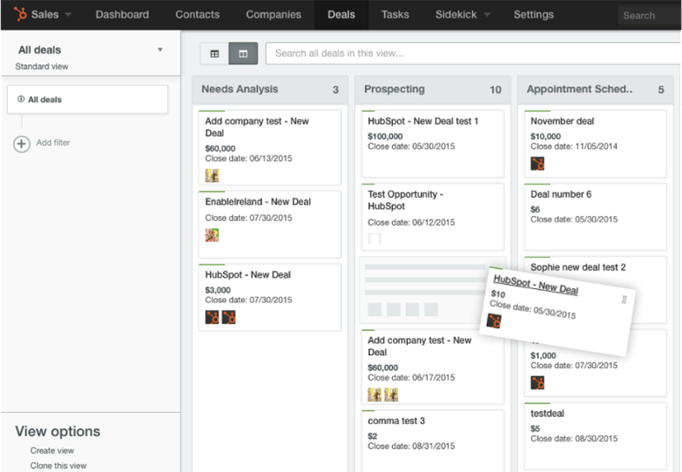682x472 pixels.
Task: Focus the top Search field
Action: pos(649,16)
